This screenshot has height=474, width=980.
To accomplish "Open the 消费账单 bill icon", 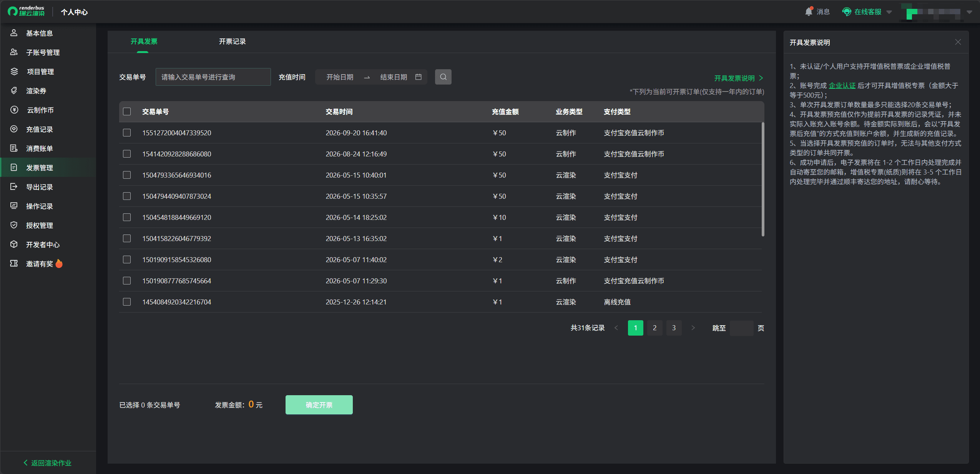I will point(14,148).
